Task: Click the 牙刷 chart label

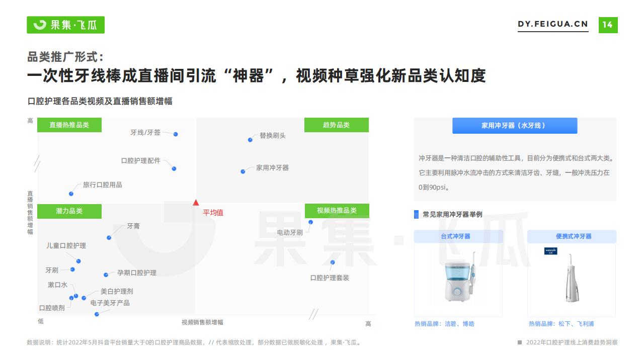Action: pyautogui.click(x=52, y=270)
